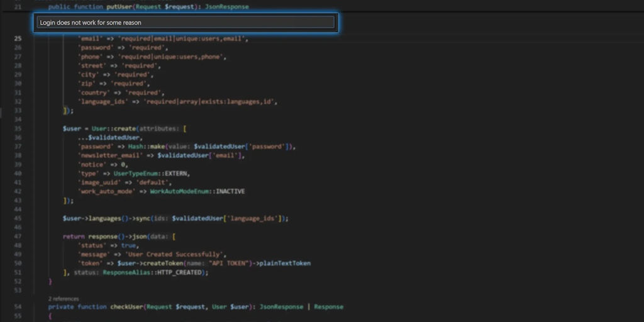This screenshot has height=322, width=644.
Task: Click ResponseAlias::HTTP_CREATED on line 51
Action: point(152,272)
